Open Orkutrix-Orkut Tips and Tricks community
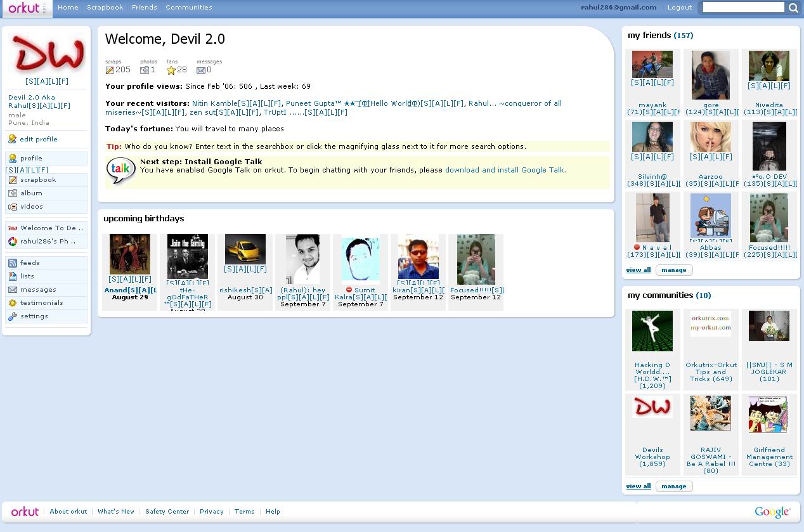804x532 pixels. point(711,372)
